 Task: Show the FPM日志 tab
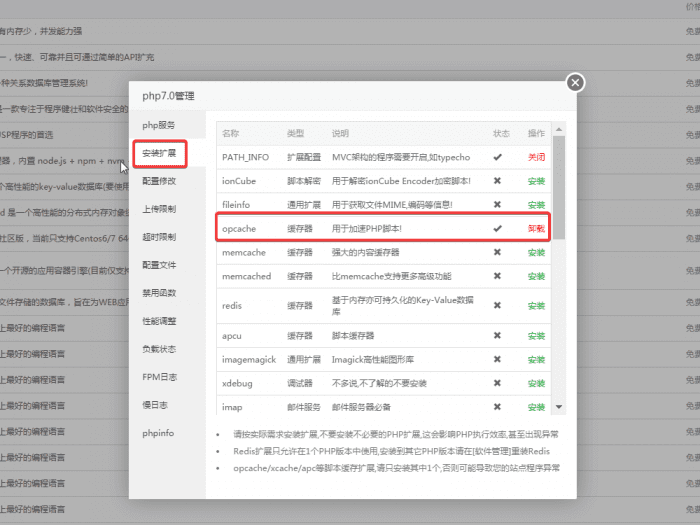tap(159, 377)
